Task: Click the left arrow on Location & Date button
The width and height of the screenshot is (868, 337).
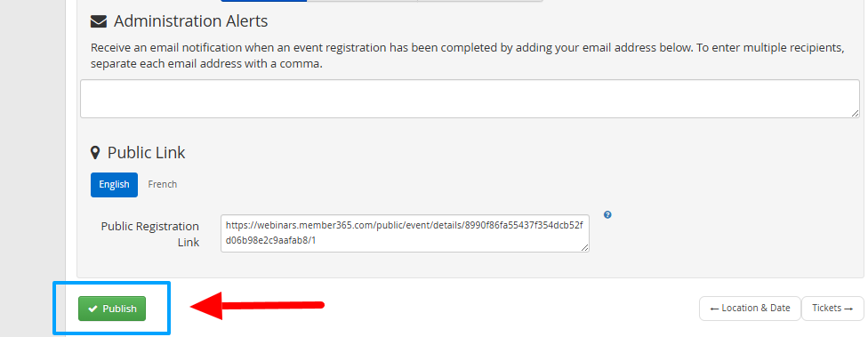Action: pos(714,309)
